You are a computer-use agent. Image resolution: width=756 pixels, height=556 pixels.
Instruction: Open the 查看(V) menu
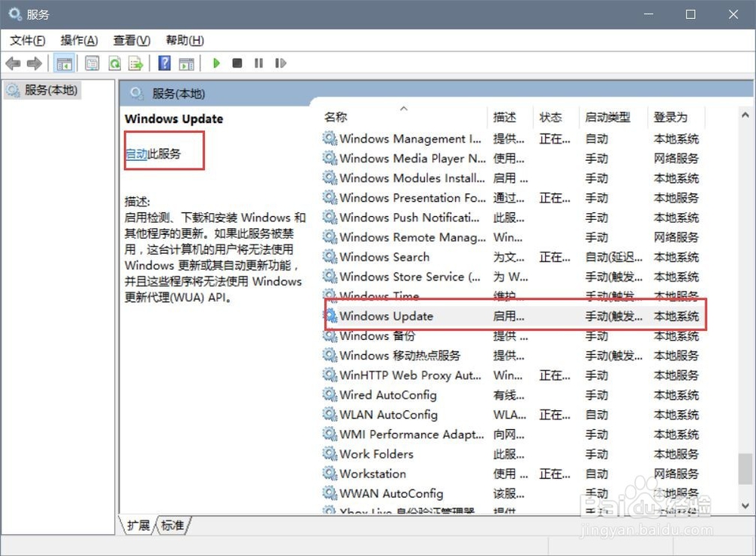pyautogui.click(x=131, y=40)
